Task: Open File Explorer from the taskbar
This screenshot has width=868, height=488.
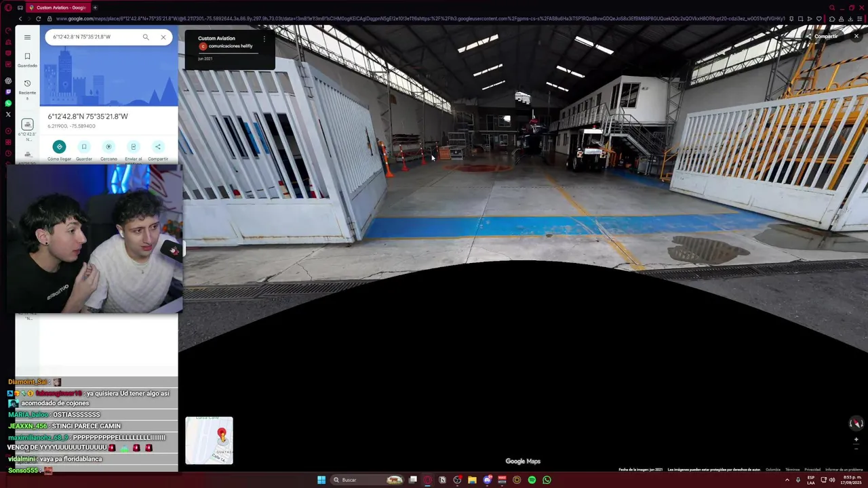Action: coord(472,480)
